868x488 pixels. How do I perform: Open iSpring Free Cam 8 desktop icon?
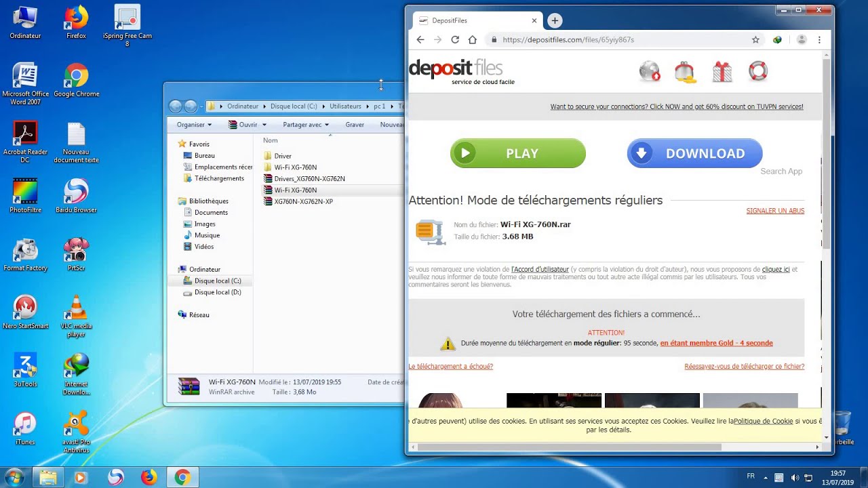point(127,26)
